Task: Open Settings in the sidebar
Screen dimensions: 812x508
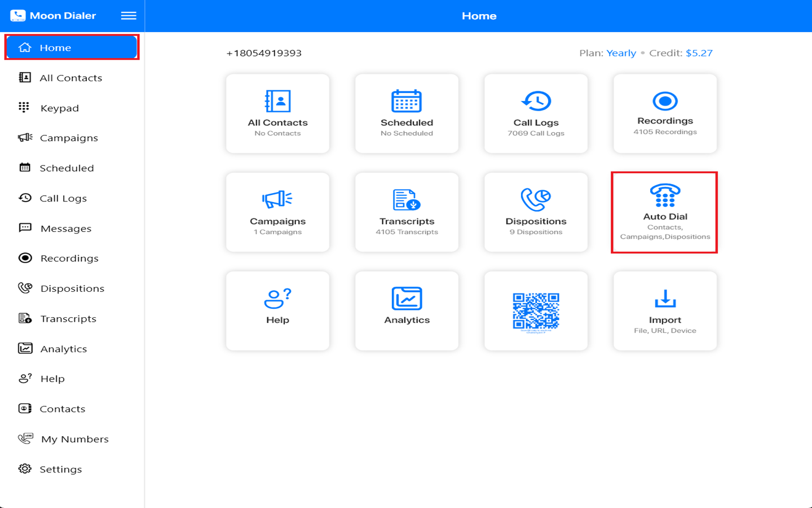Action: coord(60,469)
